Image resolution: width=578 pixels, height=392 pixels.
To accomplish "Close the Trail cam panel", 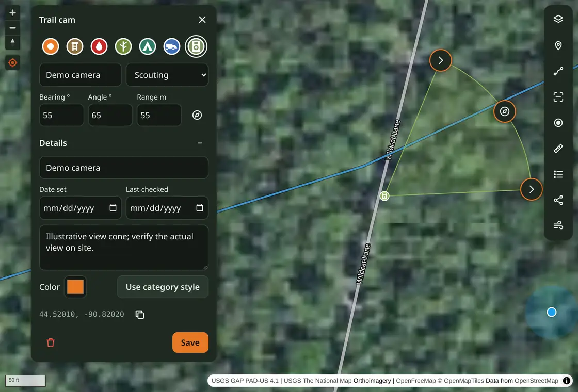I will pos(202,20).
